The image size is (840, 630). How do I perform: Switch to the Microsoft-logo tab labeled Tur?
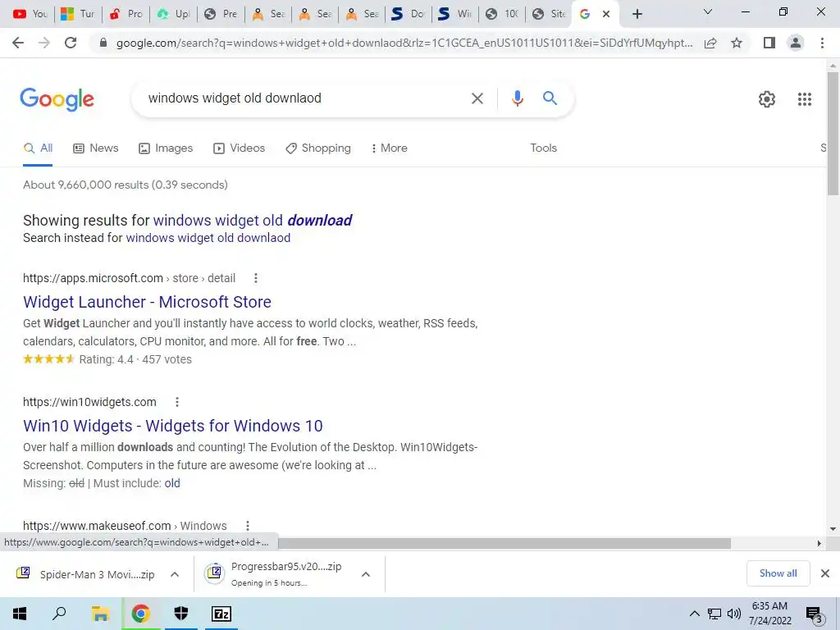click(x=78, y=14)
